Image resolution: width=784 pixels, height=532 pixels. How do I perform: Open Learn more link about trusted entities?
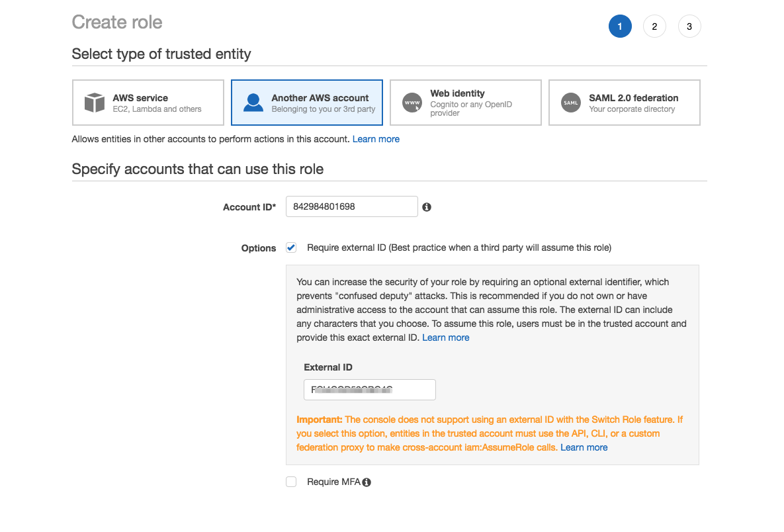point(376,139)
